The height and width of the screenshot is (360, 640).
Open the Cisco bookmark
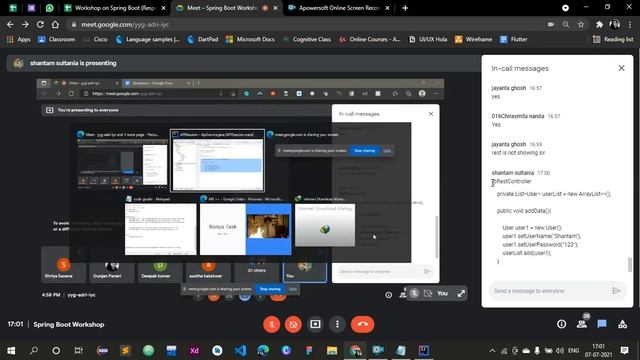click(x=96, y=39)
